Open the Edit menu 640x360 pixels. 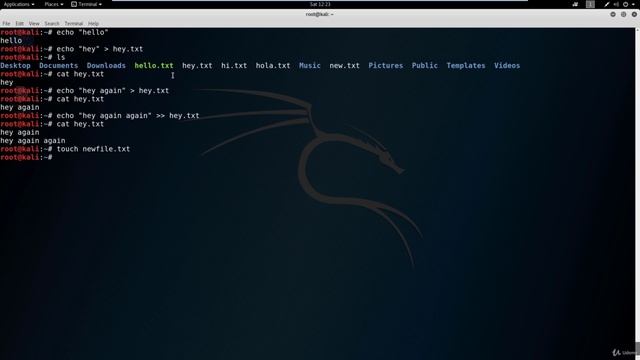(x=20, y=24)
